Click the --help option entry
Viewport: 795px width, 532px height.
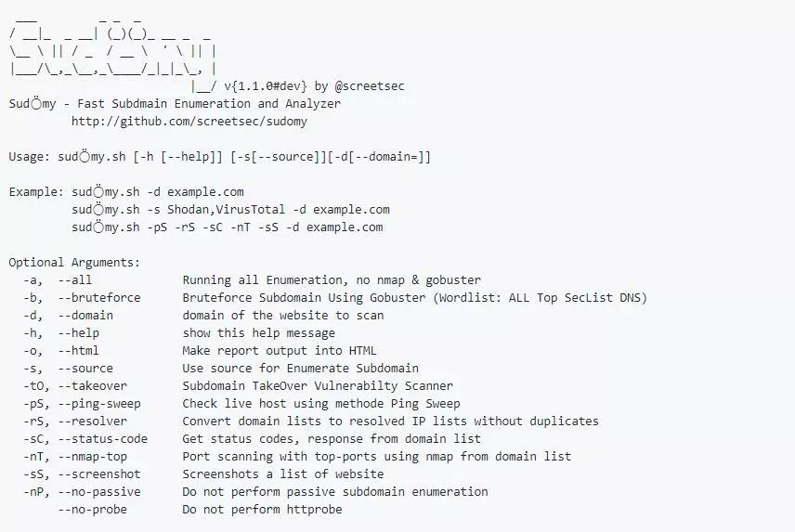tap(179, 333)
